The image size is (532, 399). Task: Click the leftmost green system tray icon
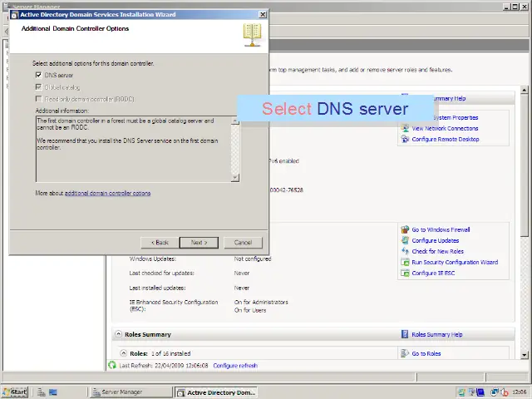click(x=461, y=392)
